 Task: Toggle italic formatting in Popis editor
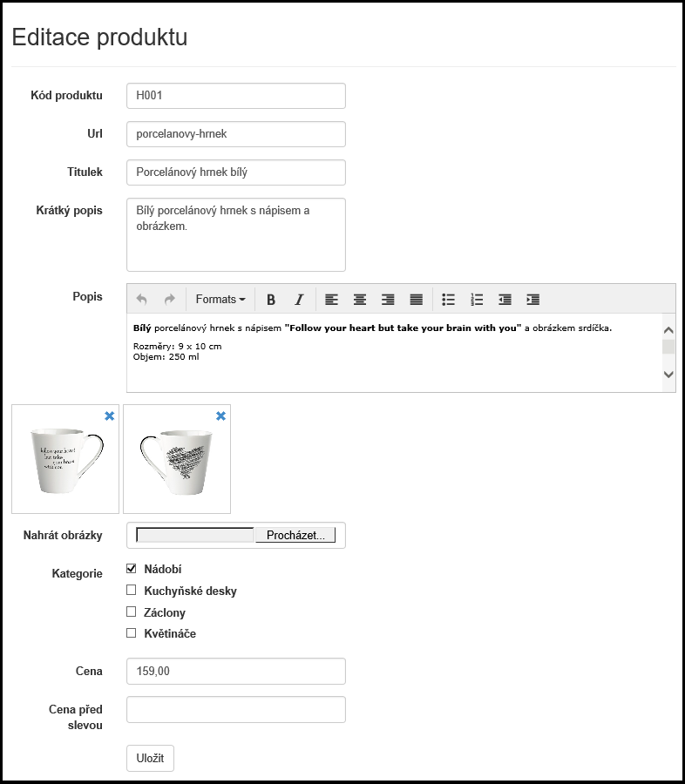point(299,299)
